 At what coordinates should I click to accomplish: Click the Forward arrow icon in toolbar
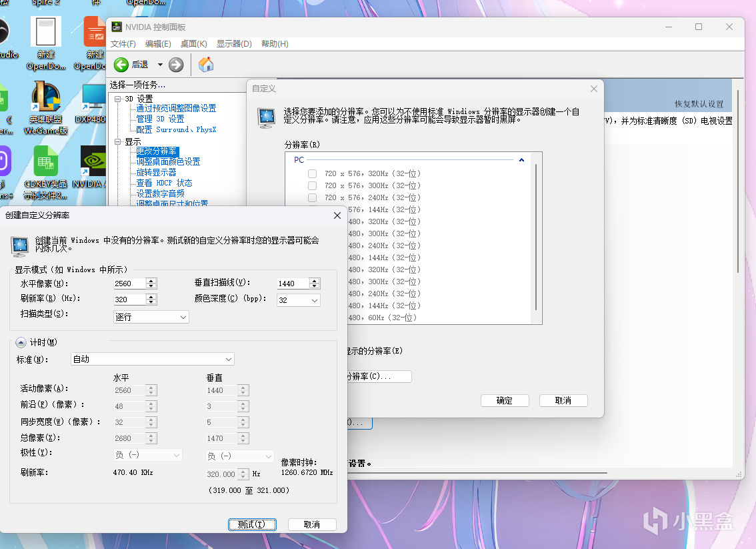[x=176, y=65]
